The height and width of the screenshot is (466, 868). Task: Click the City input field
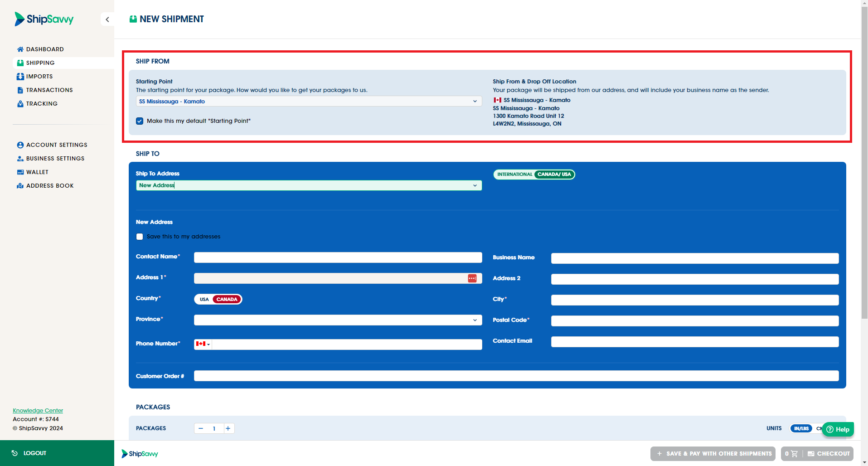click(695, 300)
